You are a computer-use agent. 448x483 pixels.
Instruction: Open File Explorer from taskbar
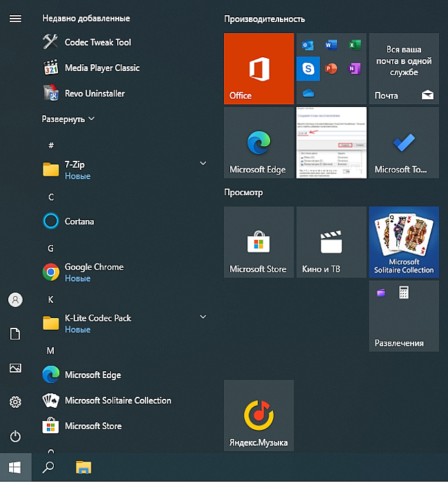coord(83,467)
